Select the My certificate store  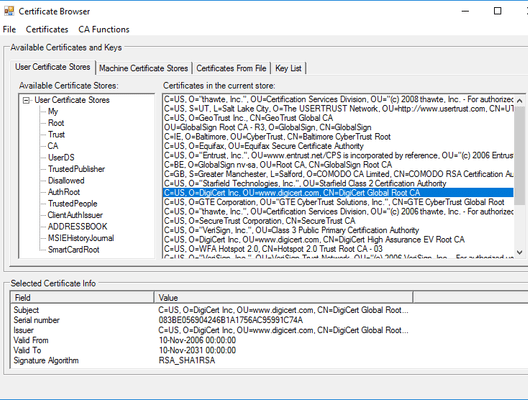(53, 111)
